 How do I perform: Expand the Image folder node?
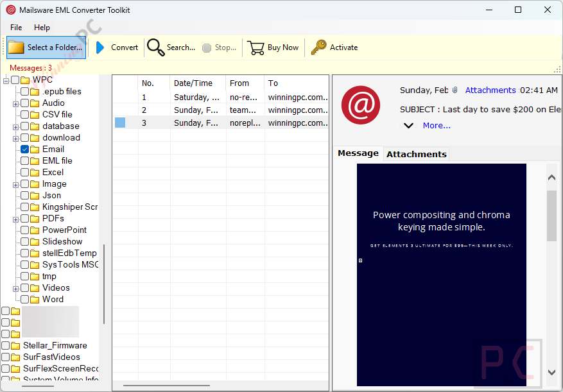click(x=16, y=185)
